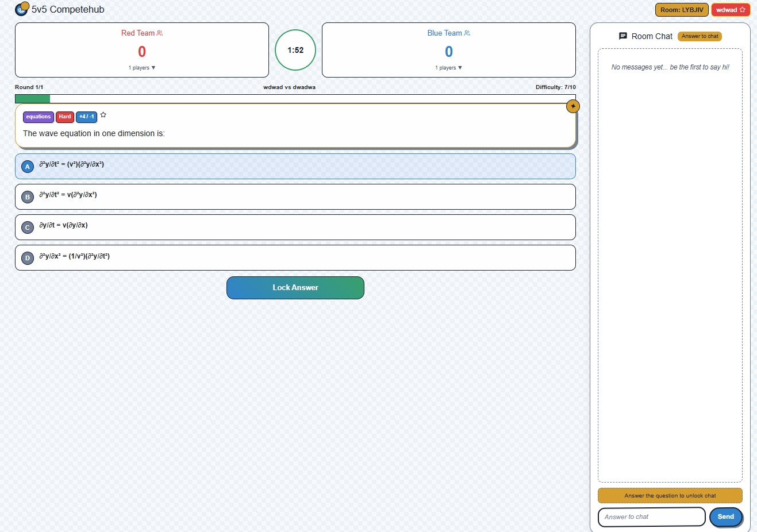Image resolution: width=757 pixels, height=532 pixels.
Task: Click the star inside the wdwad badge
Action: pyautogui.click(x=743, y=10)
